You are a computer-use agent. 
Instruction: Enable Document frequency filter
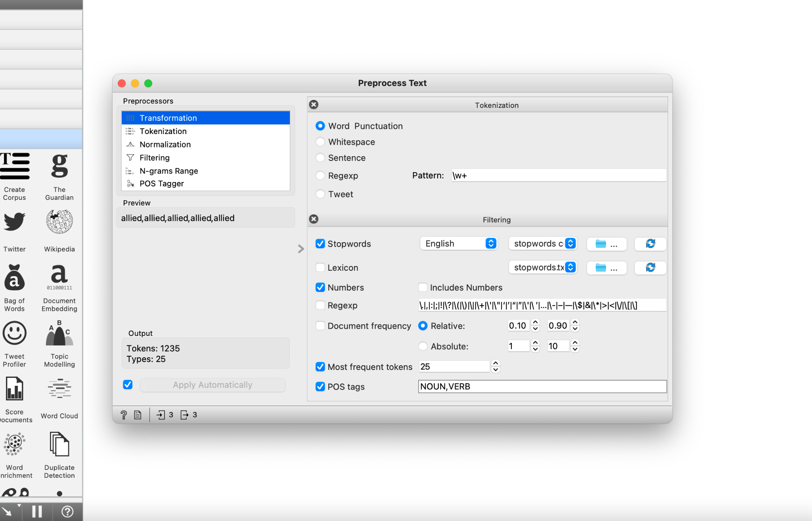(x=320, y=326)
